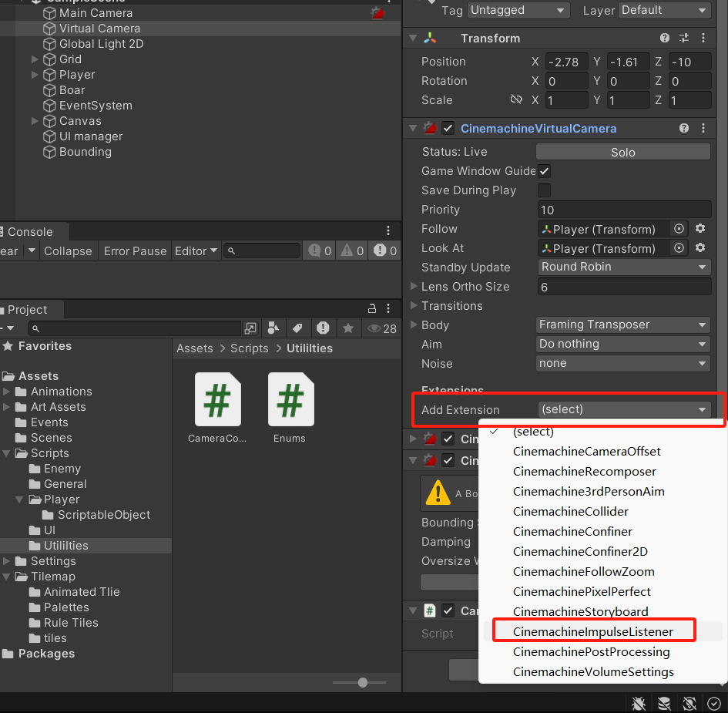Open Layer dropdown showing Default

(664, 10)
